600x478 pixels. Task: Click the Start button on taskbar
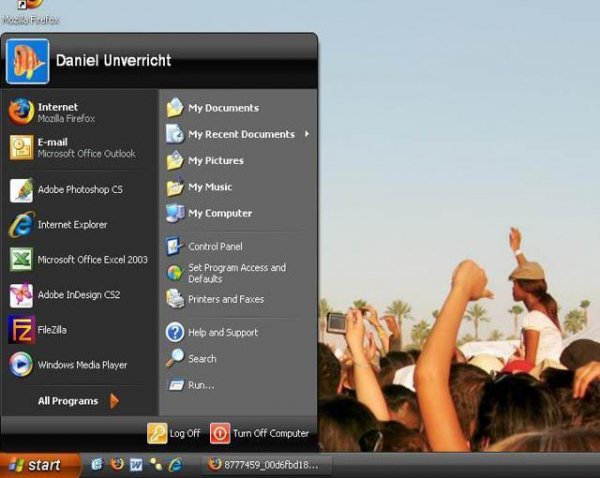(x=40, y=465)
